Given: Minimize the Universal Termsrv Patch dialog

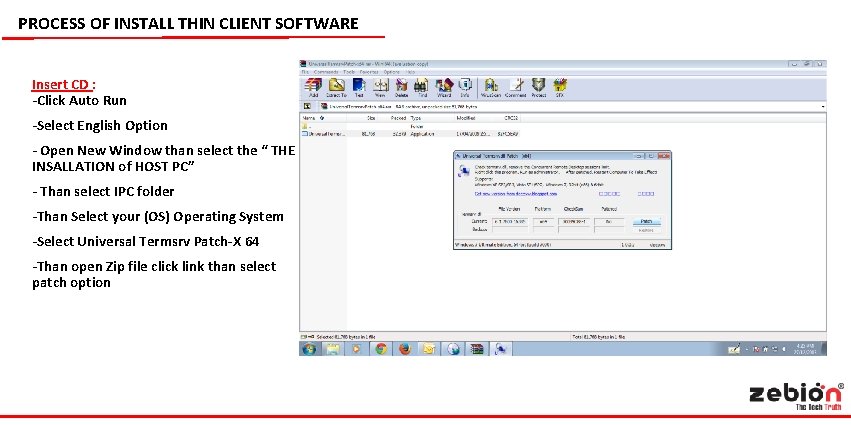Looking at the screenshot, I should tap(639, 156).
